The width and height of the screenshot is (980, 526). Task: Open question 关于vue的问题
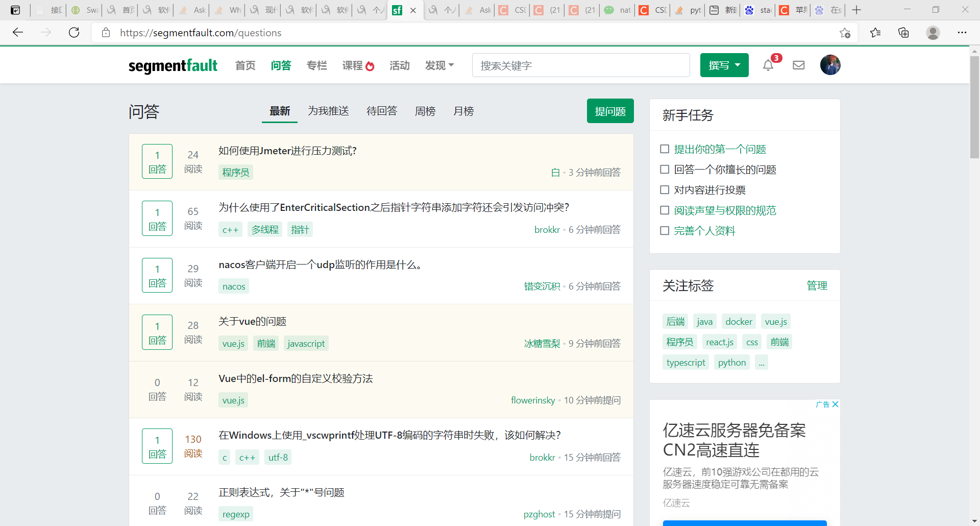coord(253,321)
